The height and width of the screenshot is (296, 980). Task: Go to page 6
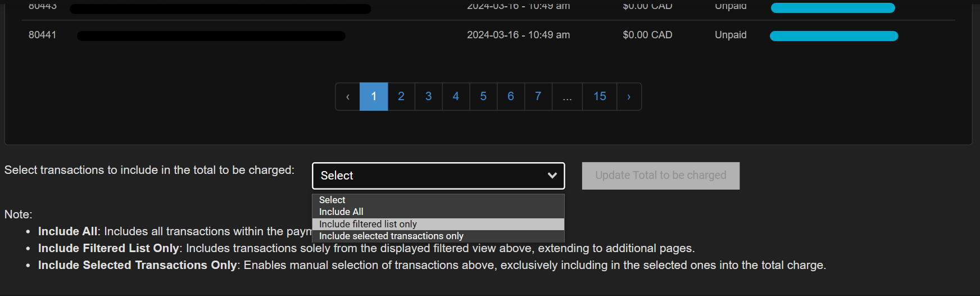click(x=510, y=97)
